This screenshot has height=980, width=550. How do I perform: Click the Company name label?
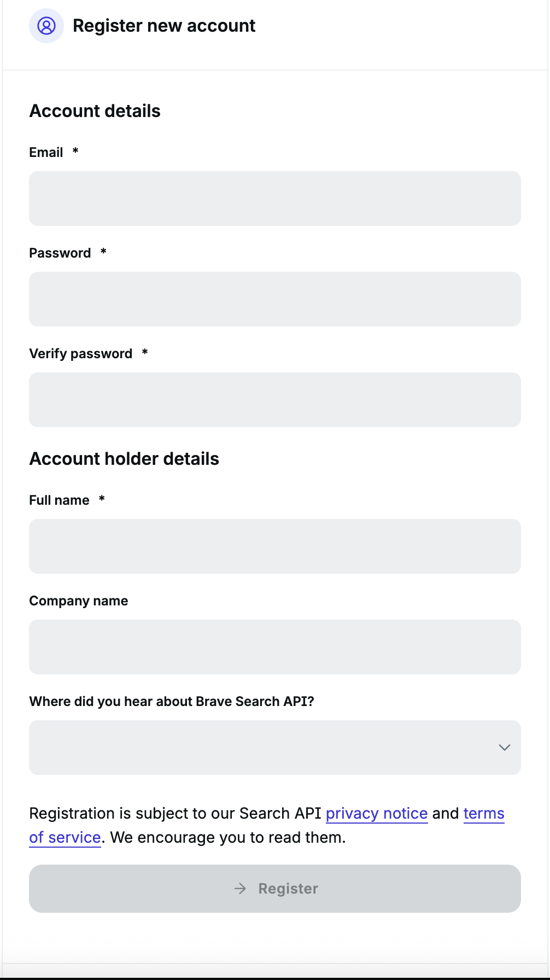click(79, 601)
